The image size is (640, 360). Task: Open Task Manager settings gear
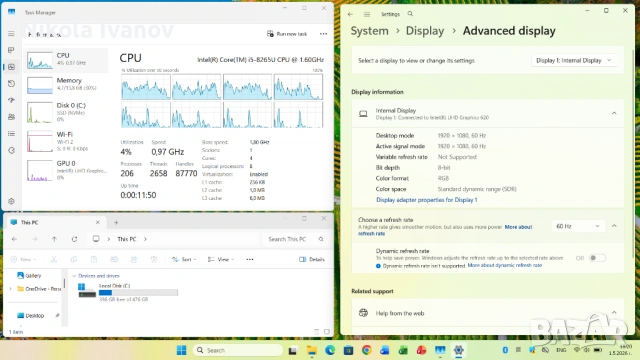coord(11,201)
